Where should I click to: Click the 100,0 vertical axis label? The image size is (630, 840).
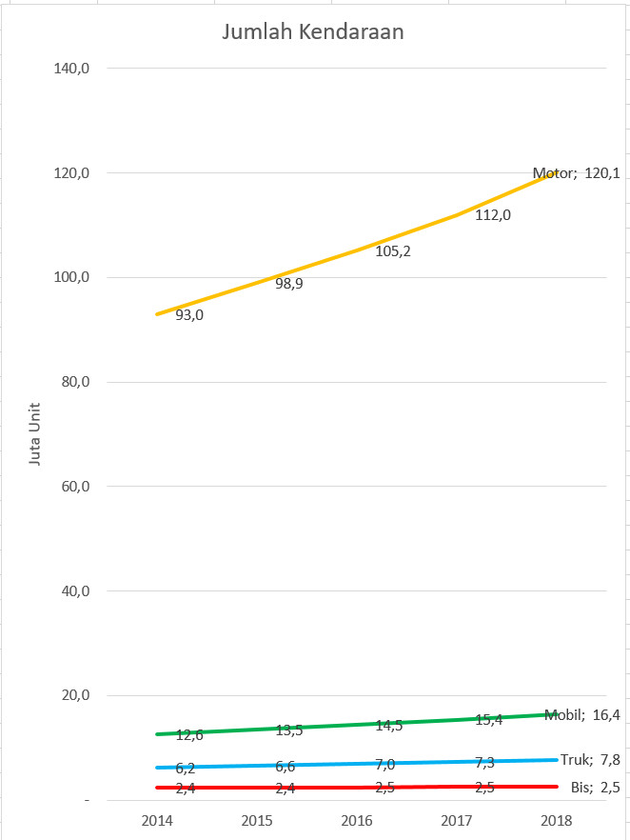coord(72,277)
